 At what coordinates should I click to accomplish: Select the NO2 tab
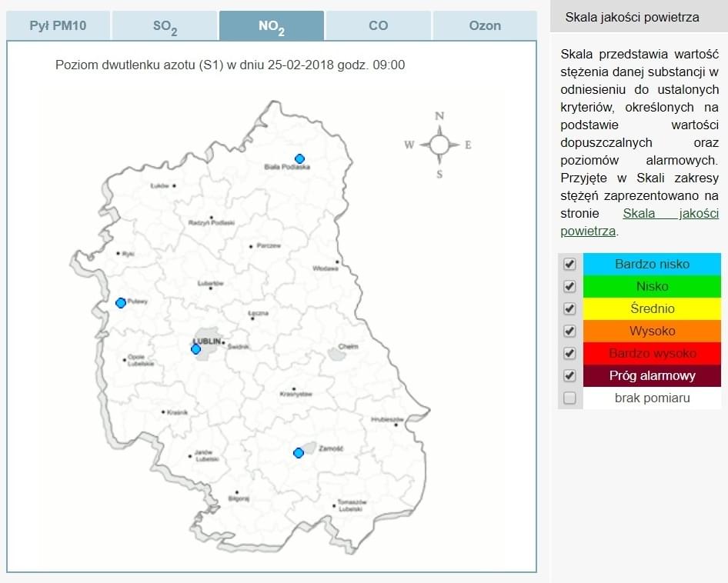[x=271, y=25]
